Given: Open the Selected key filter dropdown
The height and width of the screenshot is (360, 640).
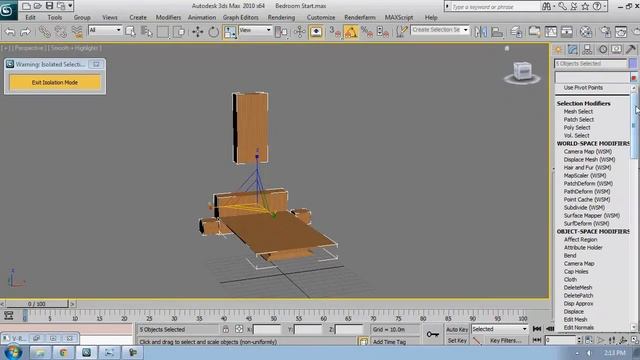Looking at the screenshot, I should (x=500, y=329).
